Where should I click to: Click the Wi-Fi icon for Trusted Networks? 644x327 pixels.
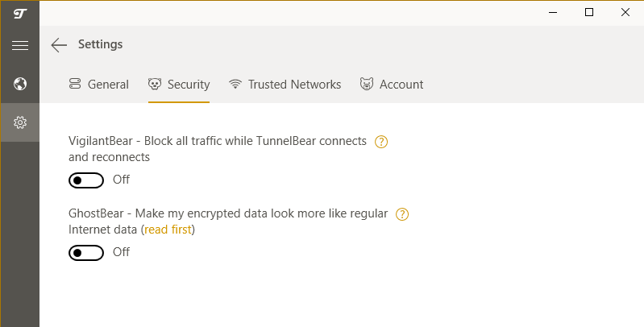pos(235,85)
